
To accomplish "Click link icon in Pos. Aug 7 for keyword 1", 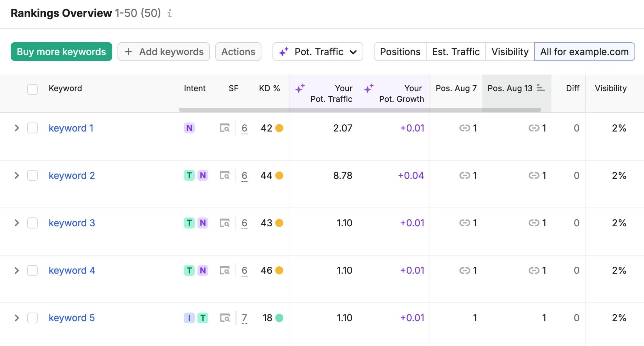I will tap(465, 128).
